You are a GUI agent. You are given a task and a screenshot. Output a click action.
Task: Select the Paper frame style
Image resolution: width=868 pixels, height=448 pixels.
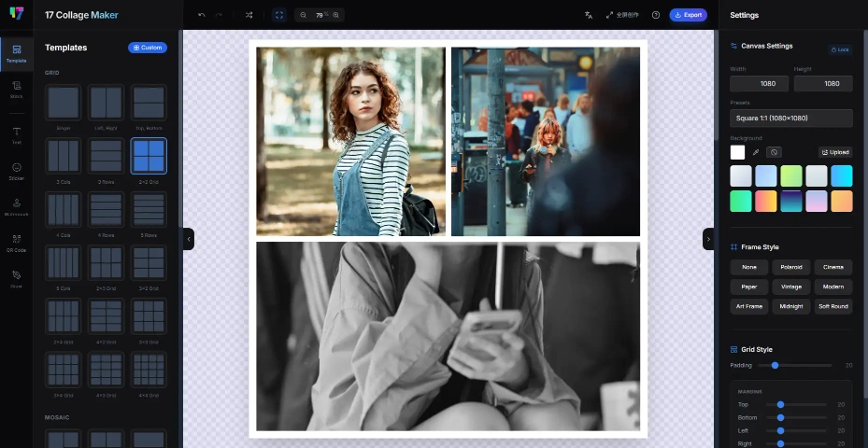click(x=749, y=287)
